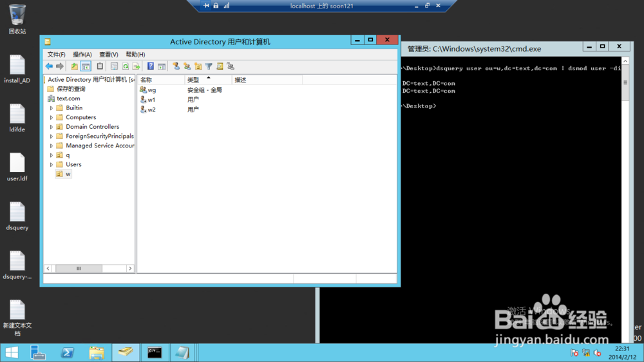
Task: Expand the q organizational unit
Action: click(52, 155)
